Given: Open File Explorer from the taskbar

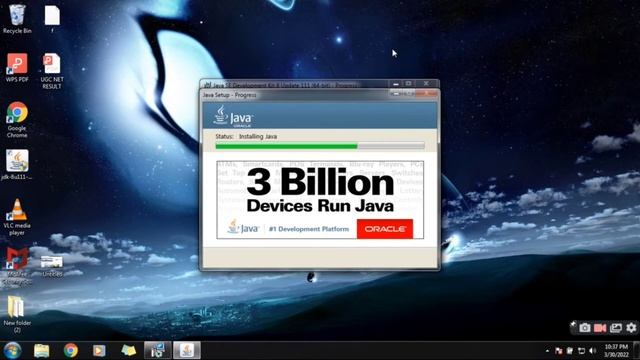Looking at the screenshot, I should click(41, 351).
